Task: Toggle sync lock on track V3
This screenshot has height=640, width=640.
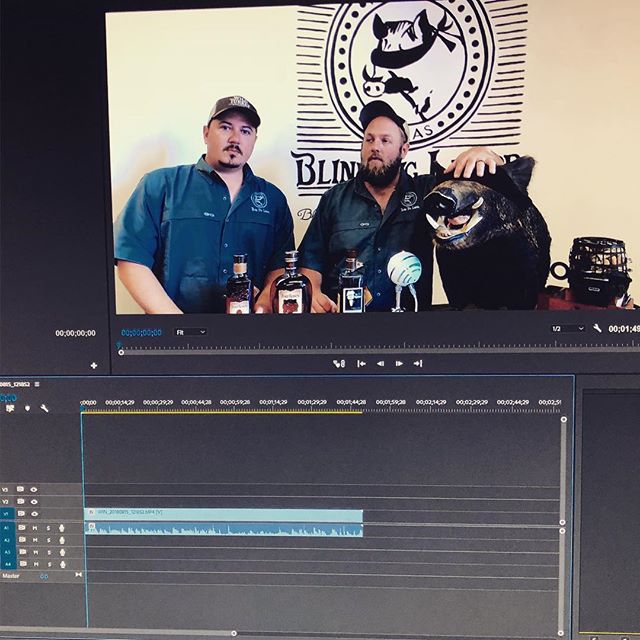Action: pyautogui.click(x=20, y=489)
